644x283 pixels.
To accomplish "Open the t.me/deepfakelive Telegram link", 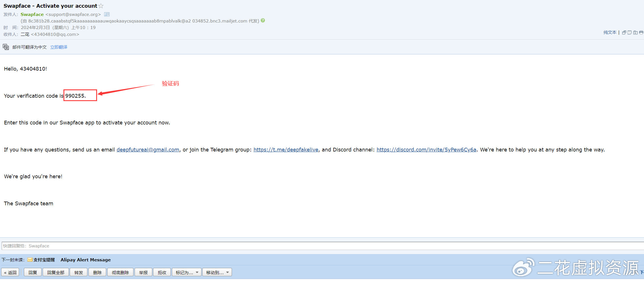I will [286, 150].
